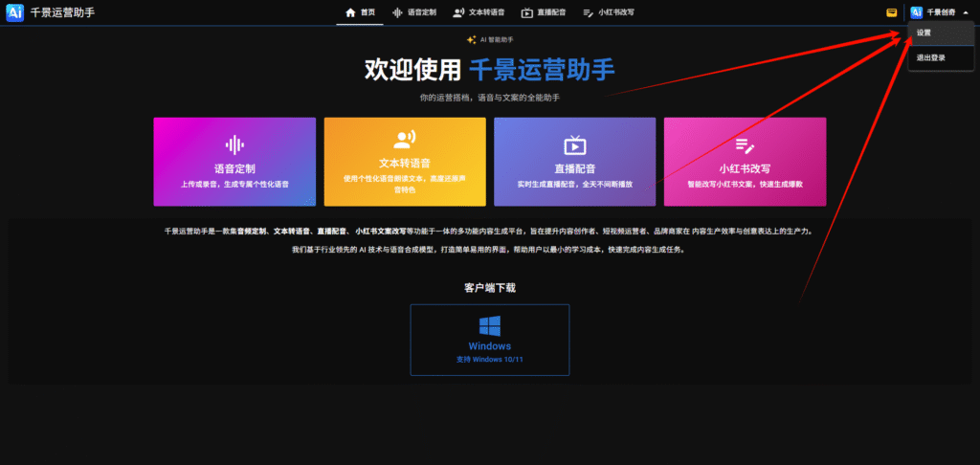
Task: Click the Windows download link text
Action: [489, 346]
